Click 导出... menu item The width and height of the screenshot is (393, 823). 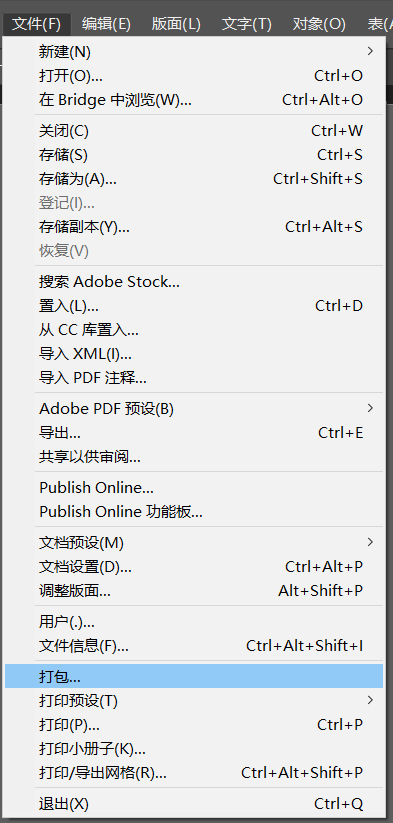(194, 432)
